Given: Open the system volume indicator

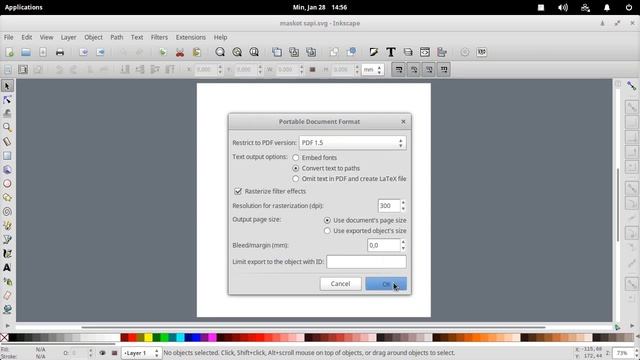Looking at the screenshot, I should click(563, 7).
